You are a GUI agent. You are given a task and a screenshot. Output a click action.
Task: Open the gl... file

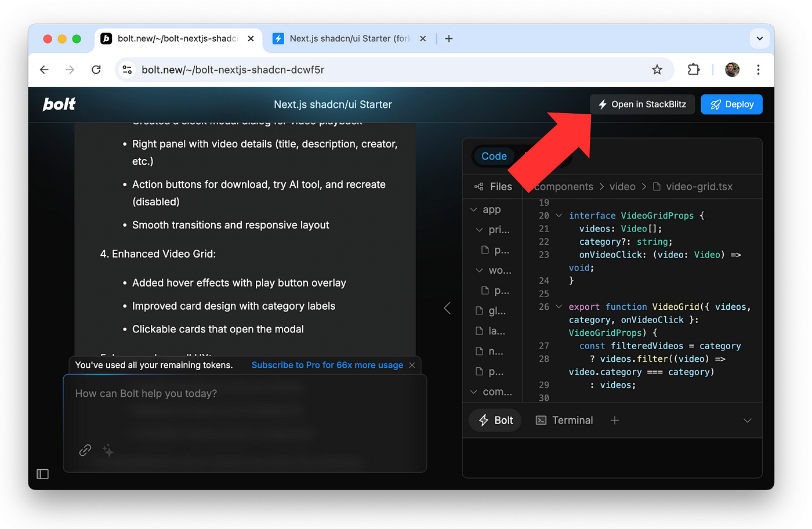click(491, 311)
